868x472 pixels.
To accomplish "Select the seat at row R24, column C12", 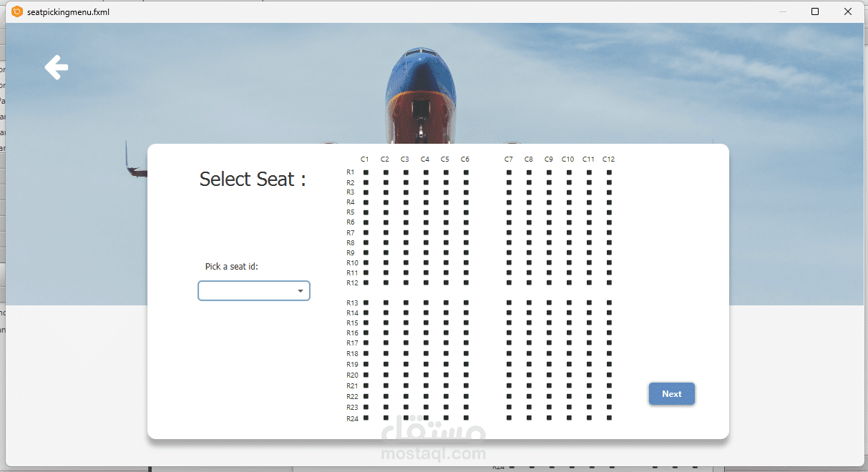I will point(609,418).
